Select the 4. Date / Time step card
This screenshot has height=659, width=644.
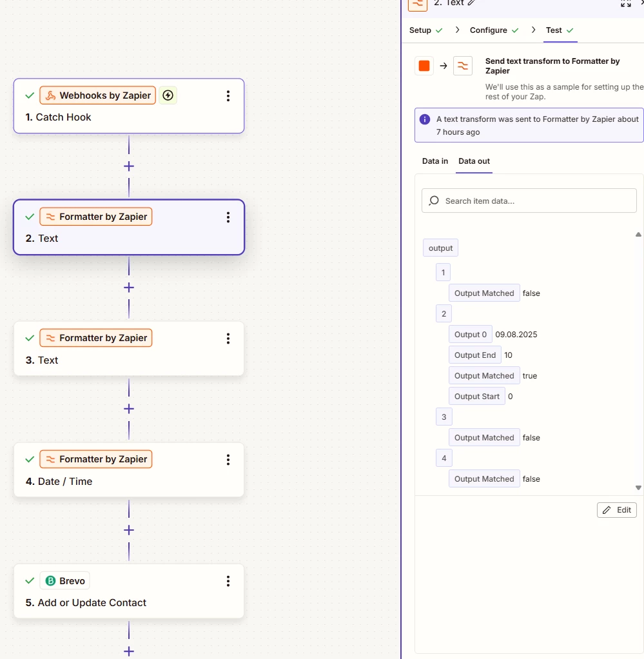[128, 469]
